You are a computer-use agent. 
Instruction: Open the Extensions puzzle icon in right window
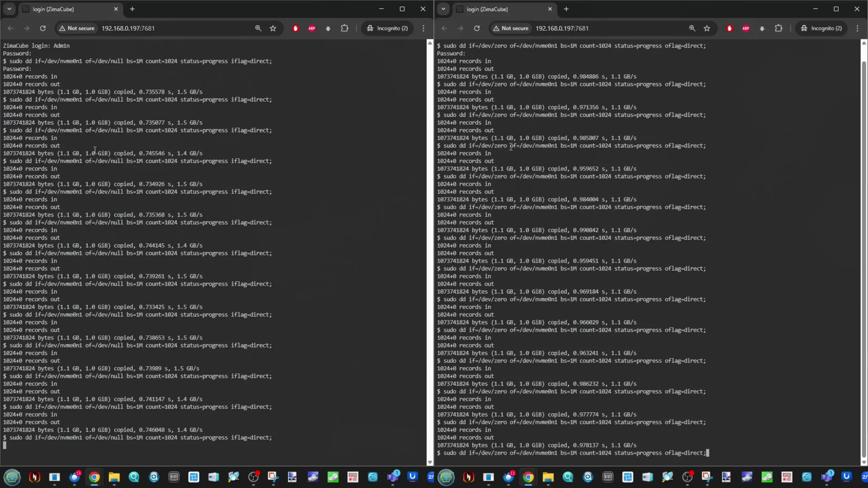click(x=778, y=28)
